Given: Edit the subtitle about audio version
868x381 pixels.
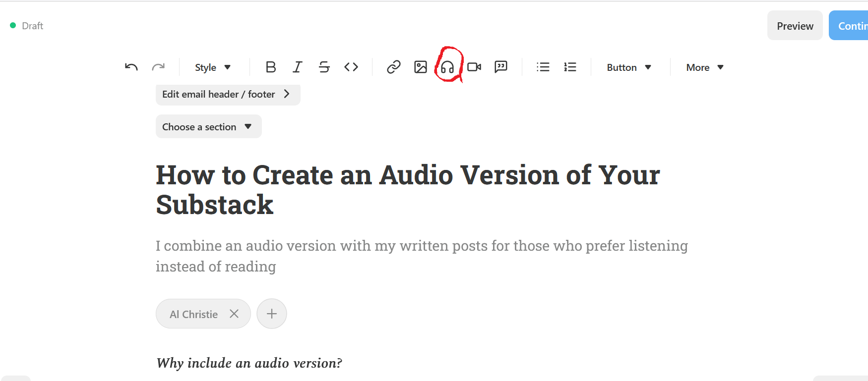Looking at the screenshot, I should (x=422, y=256).
